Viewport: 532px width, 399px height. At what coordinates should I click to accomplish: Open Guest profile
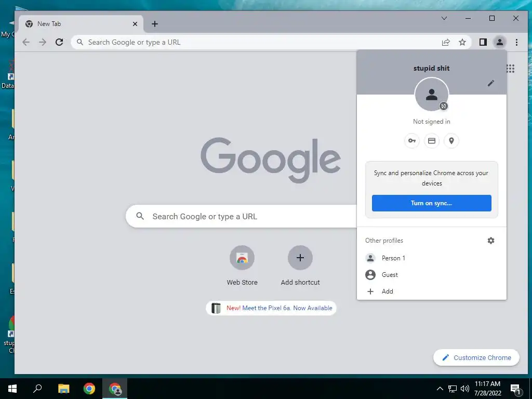click(x=432, y=275)
